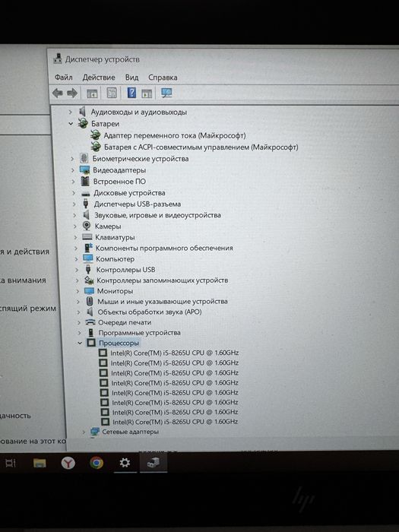
Task: Click the Процессоры square icon
Action: click(91, 343)
